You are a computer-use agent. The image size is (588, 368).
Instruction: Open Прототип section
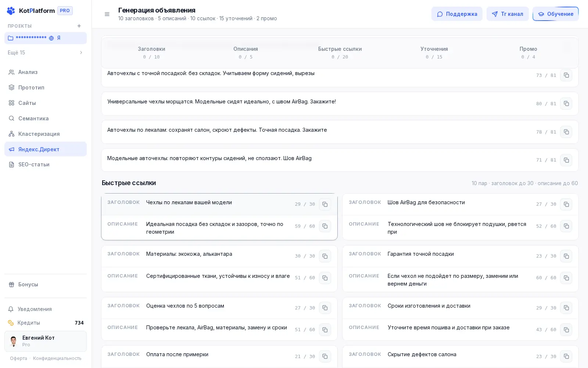[x=46, y=88]
